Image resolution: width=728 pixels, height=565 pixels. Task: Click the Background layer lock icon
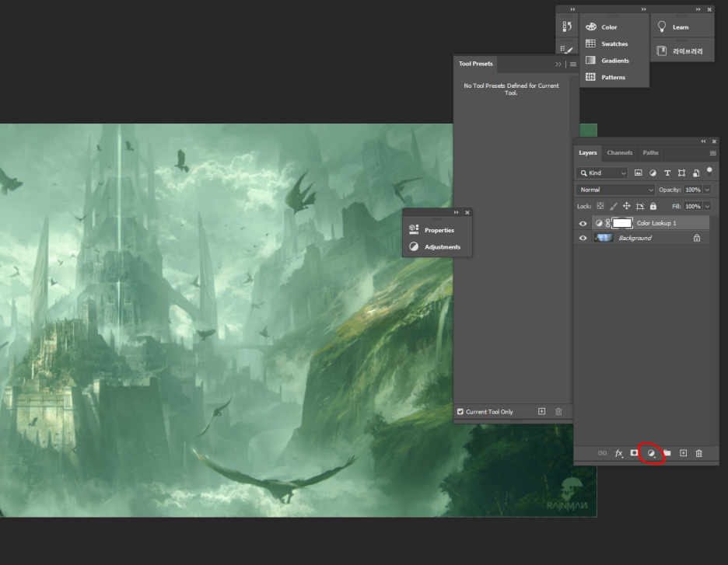[697, 238]
